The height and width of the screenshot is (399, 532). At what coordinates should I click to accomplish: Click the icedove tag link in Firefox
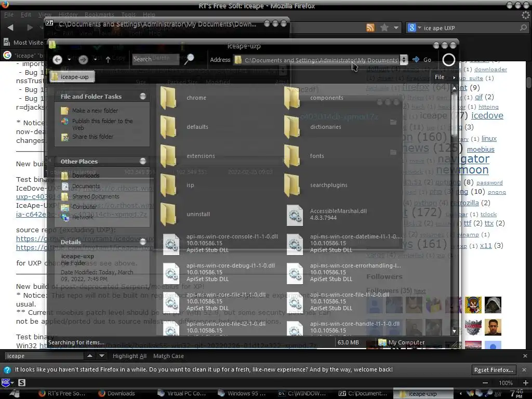487,115
